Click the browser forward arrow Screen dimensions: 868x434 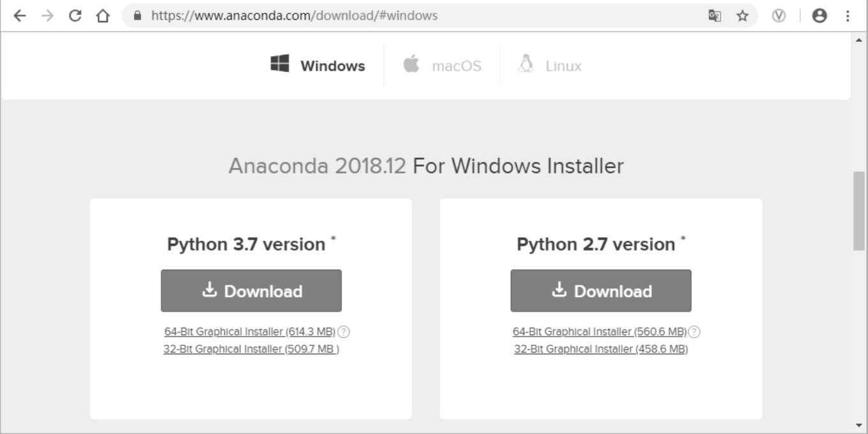(x=47, y=16)
